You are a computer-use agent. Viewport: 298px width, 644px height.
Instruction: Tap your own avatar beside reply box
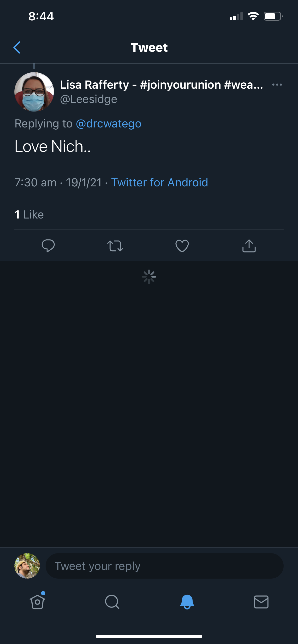pos(27,566)
